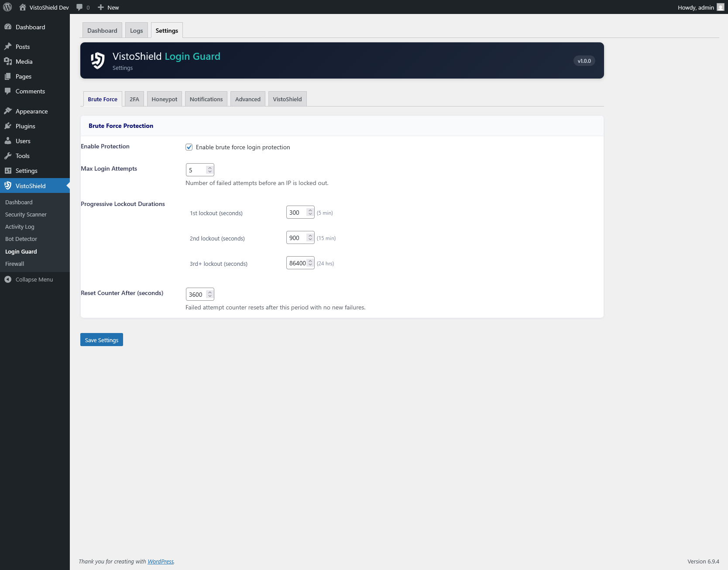728x570 pixels.
Task: Click the Tools wrench icon
Action: 8,155
